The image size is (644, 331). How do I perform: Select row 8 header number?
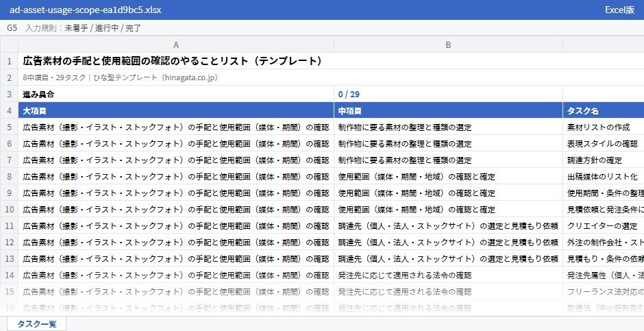pyautogui.click(x=9, y=176)
